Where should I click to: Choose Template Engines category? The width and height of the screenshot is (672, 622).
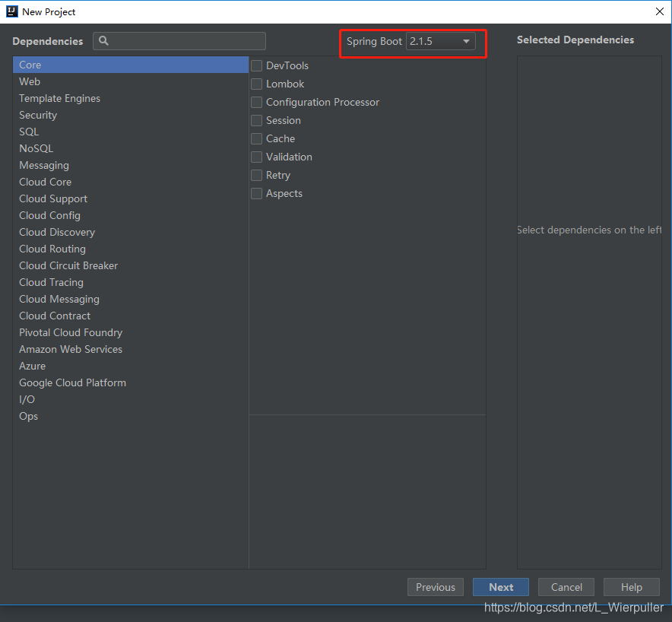[x=131, y=98]
